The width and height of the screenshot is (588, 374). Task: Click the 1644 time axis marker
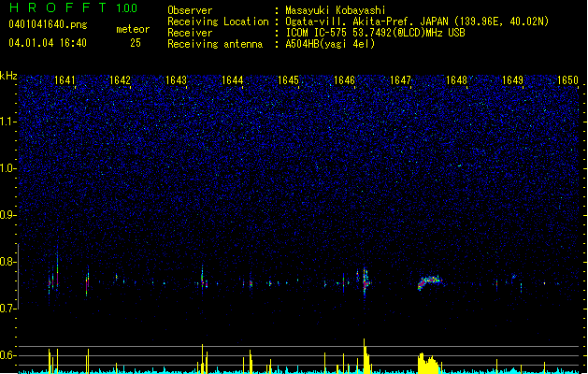233,80
